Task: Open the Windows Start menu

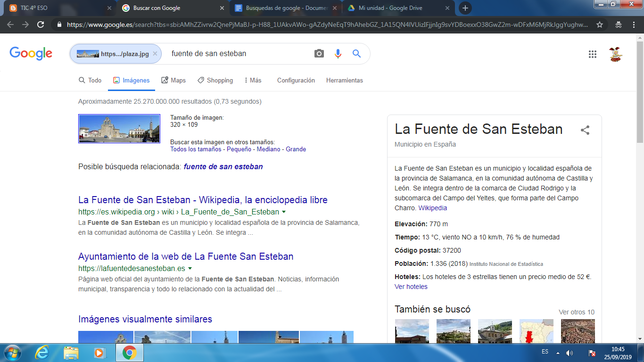Action: coord(12,353)
